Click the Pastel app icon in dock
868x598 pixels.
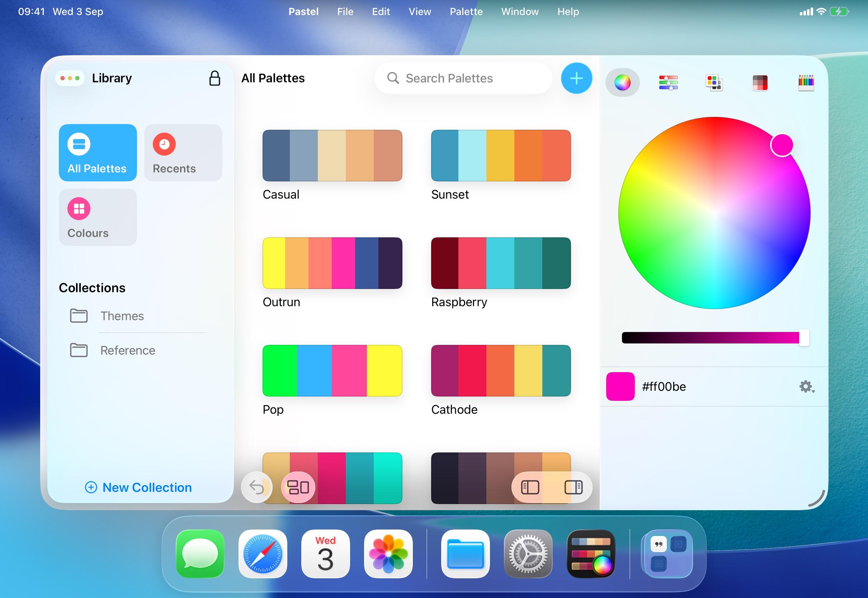click(591, 554)
